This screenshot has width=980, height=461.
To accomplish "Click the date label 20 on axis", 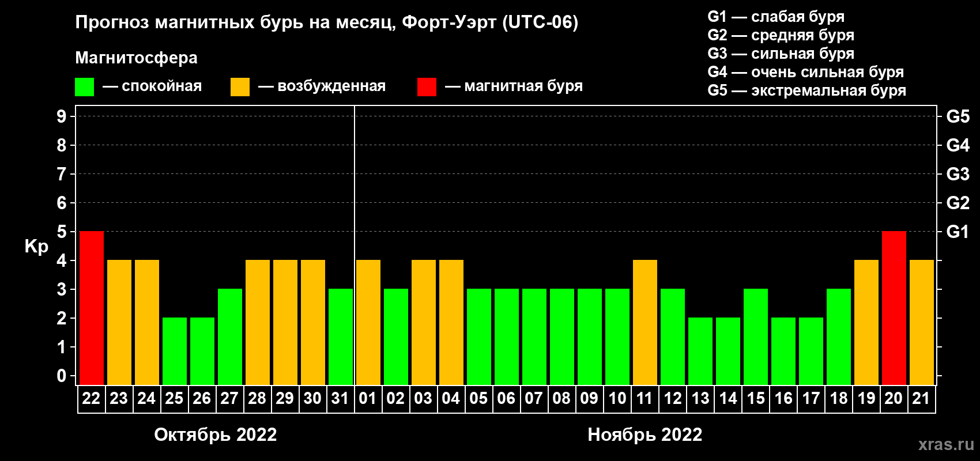I will click(x=894, y=399).
